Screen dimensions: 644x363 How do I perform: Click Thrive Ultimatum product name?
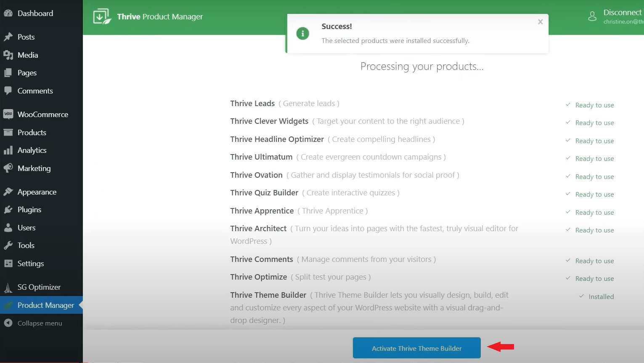(261, 157)
